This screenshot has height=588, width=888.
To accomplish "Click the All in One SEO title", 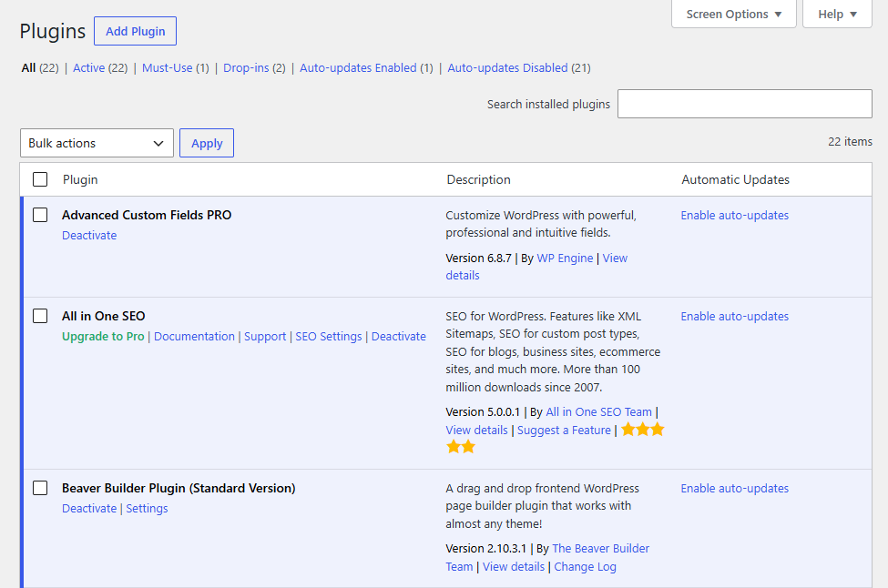I will (x=104, y=316).
